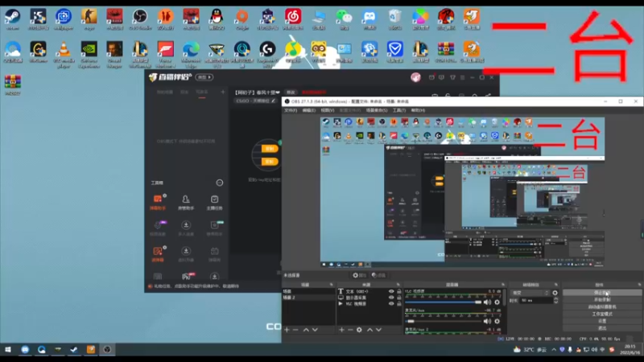
Task: Open NetEase Cloud Music desktop shortcut
Action: tap(293, 19)
